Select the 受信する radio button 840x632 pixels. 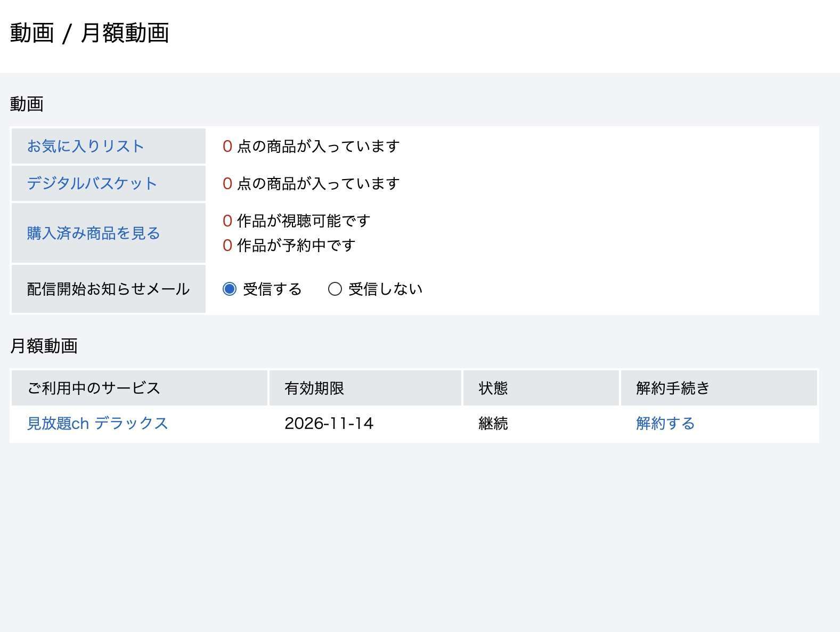coord(229,289)
